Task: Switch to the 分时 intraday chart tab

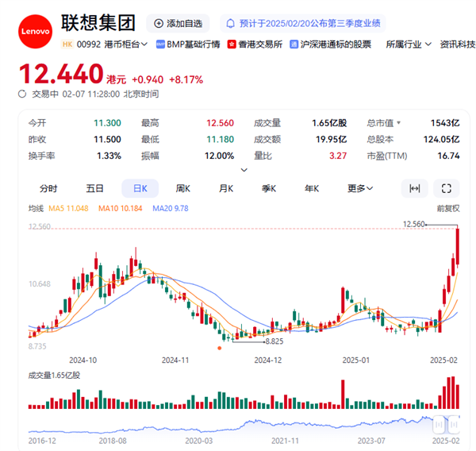Action: [x=48, y=188]
